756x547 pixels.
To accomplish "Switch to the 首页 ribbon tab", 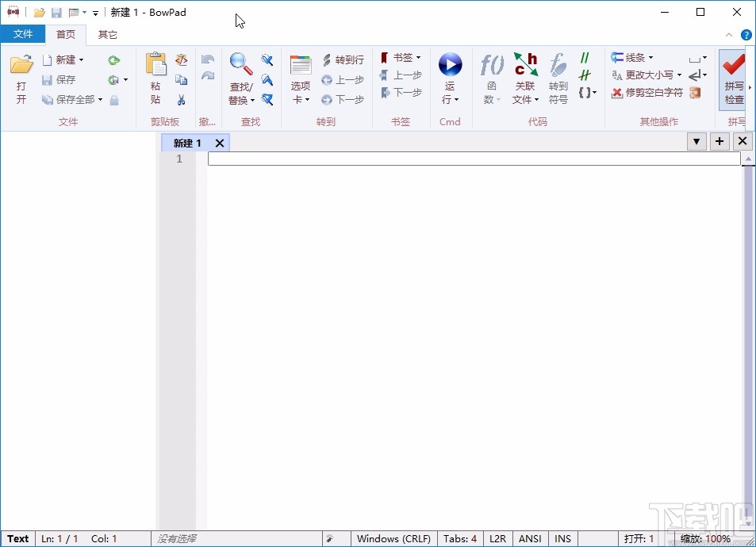I will click(x=66, y=34).
